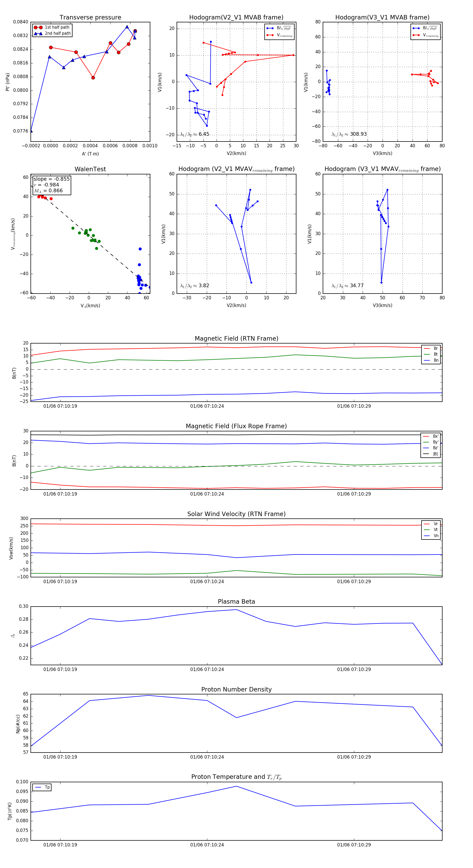Viewport: 473px width, 868px height.
Task: Click the "Hodogram (V2_V1 MVAV remaining frame)" title
Action: point(236,169)
